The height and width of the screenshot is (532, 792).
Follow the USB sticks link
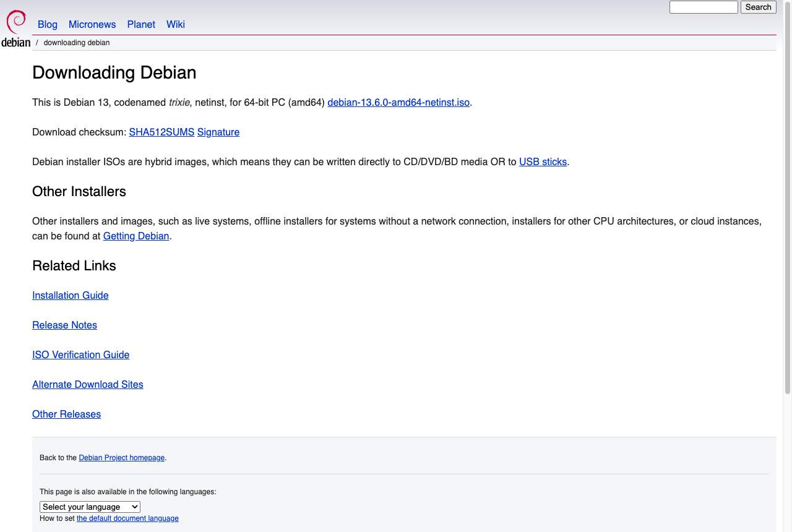tap(543, 161)
